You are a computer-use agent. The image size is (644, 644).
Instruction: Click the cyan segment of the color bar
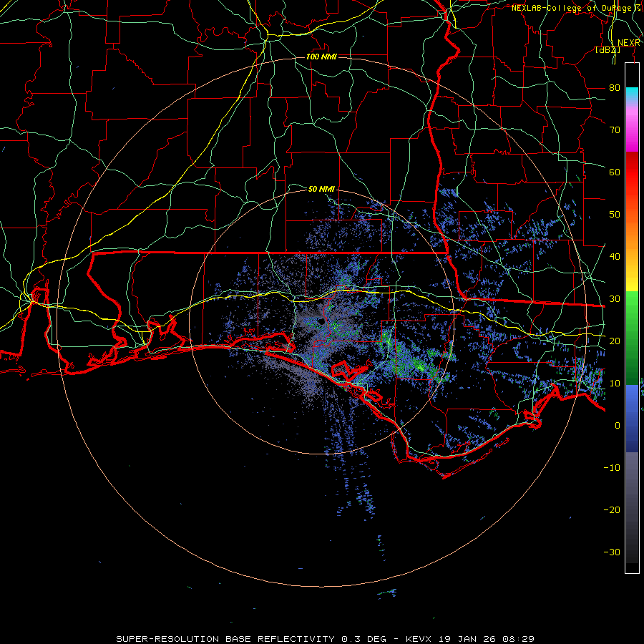pos(632,94)
